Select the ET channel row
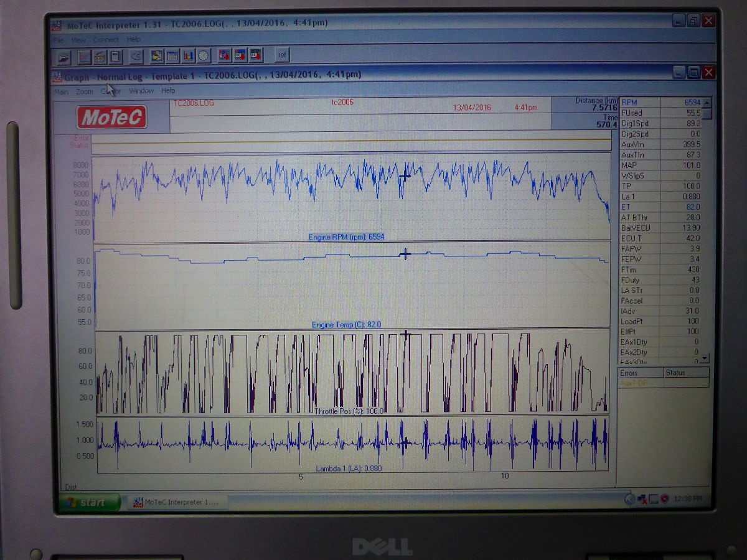 click(x=660, y=207)
